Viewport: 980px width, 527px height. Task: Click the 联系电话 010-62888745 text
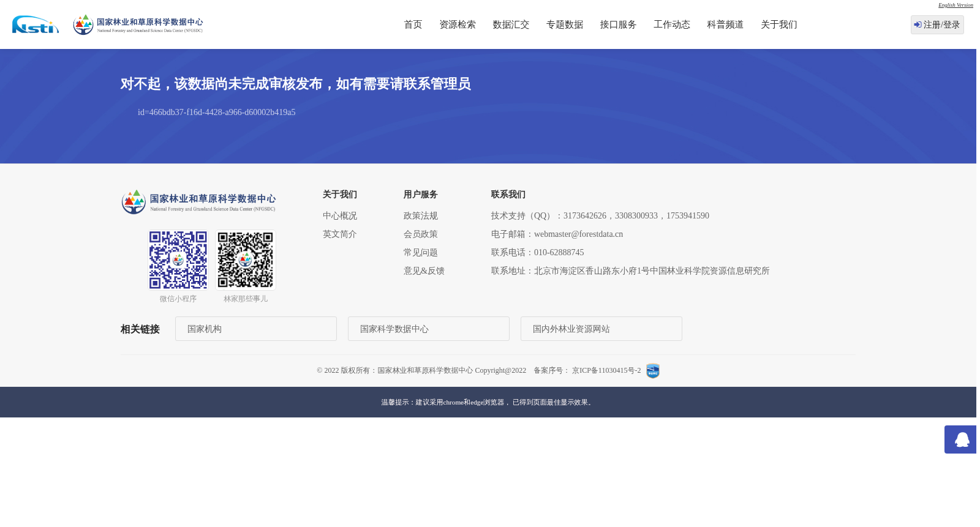538,253
